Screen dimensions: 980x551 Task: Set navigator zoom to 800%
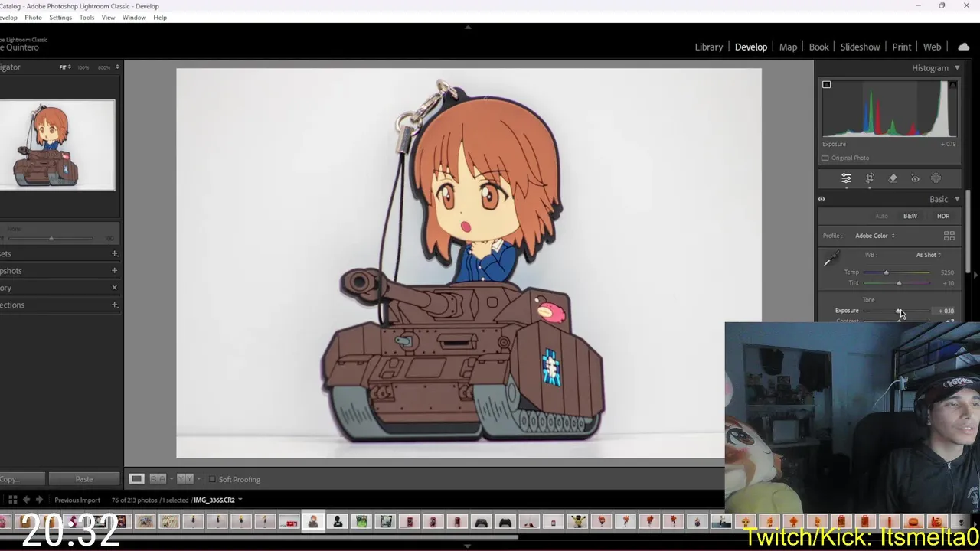click(x=103, y=67)
